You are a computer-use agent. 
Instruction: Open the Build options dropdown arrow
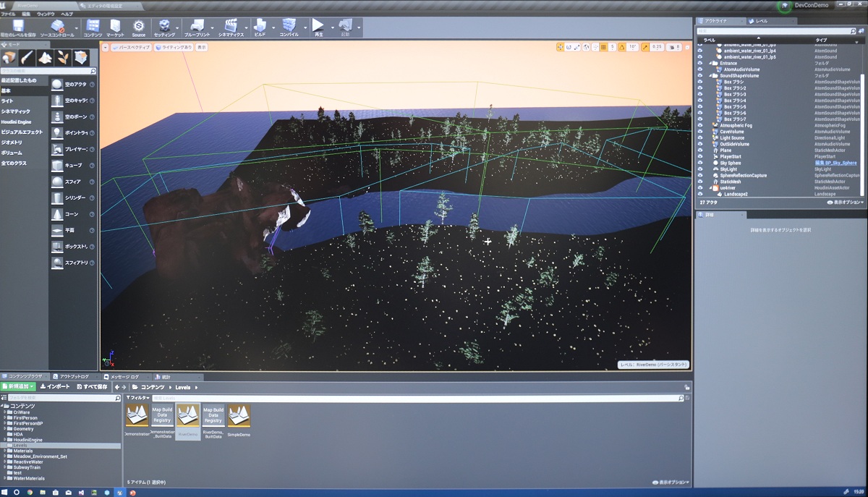pos(273,29)
